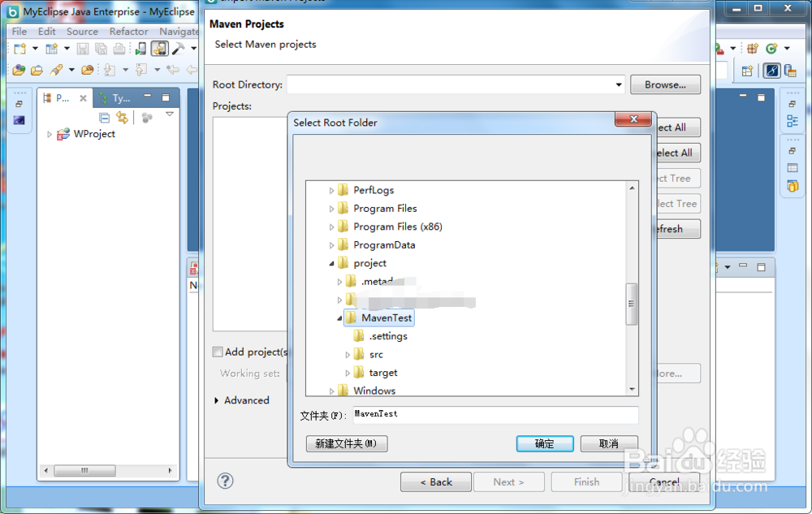Click the Package Explorer horizontal scrollbar thumb
The image size is (812, 514).
pos(85,470)
